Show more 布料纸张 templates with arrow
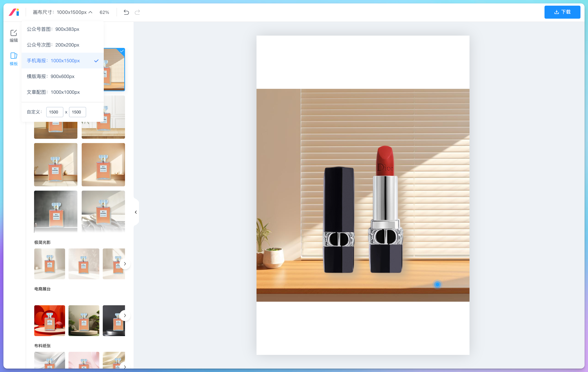This screenshot has width=588, height=372. coord(125,367)
